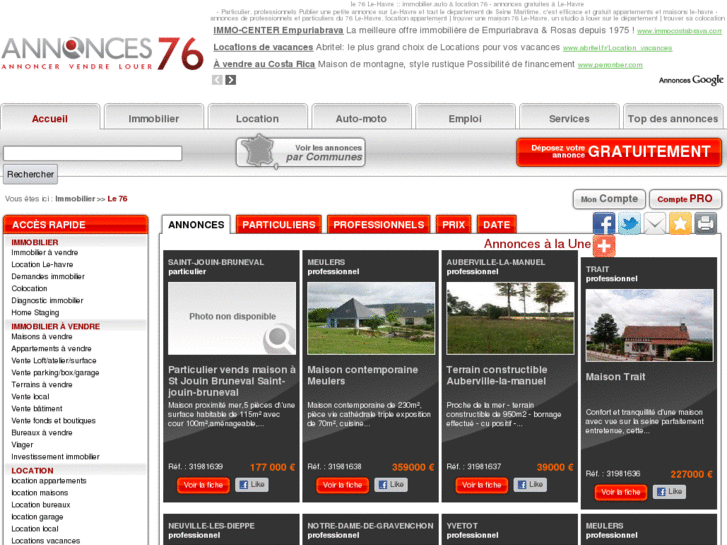Click Déposez votre annonce gratuitement
727x545 pixels.
click(x=619, y=152)
